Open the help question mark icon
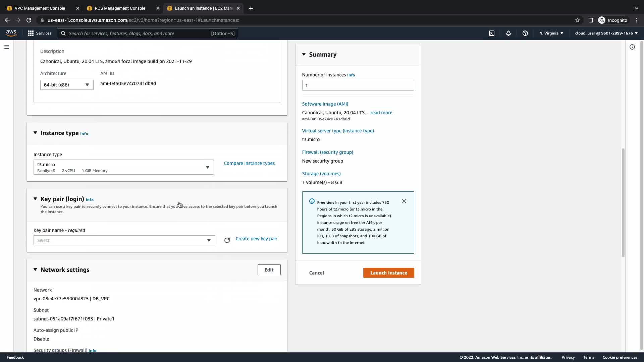The width and height of the screenshot is (644, 362). pyautogui.click(x=525, y=33)
